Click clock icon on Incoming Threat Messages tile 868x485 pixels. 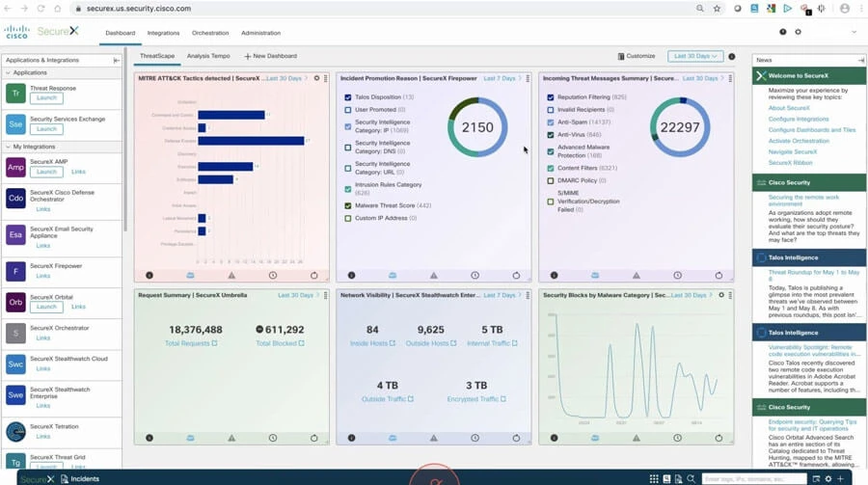[x=678, y=275]
